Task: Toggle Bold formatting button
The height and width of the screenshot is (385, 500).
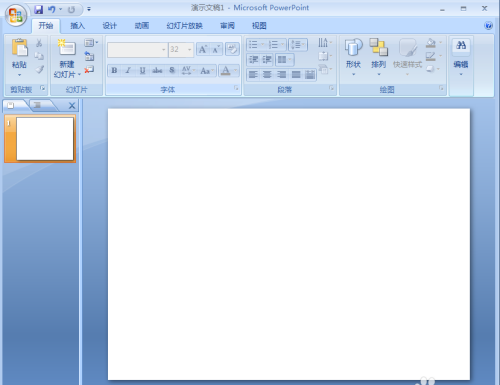Action: pos(114,70)
